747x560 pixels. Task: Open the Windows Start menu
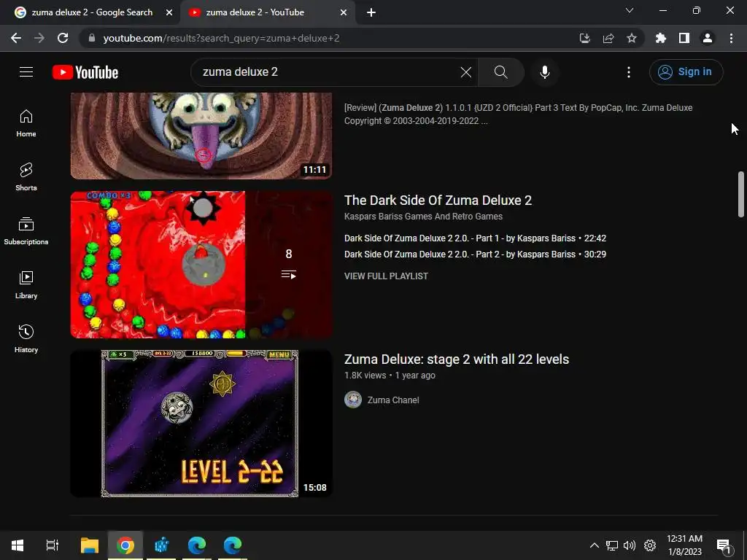pyautogui.click(x=18, y=545)
